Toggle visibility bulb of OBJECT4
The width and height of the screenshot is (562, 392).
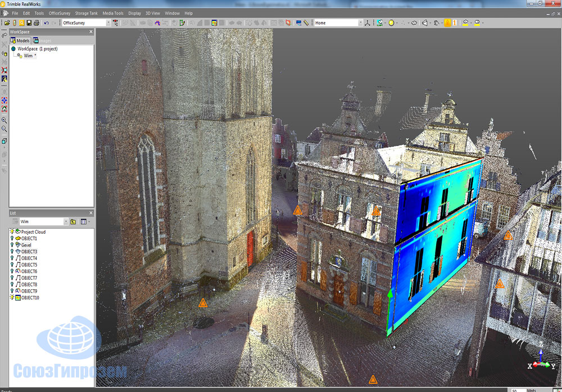pyautogui.click(x=12, y=258)
